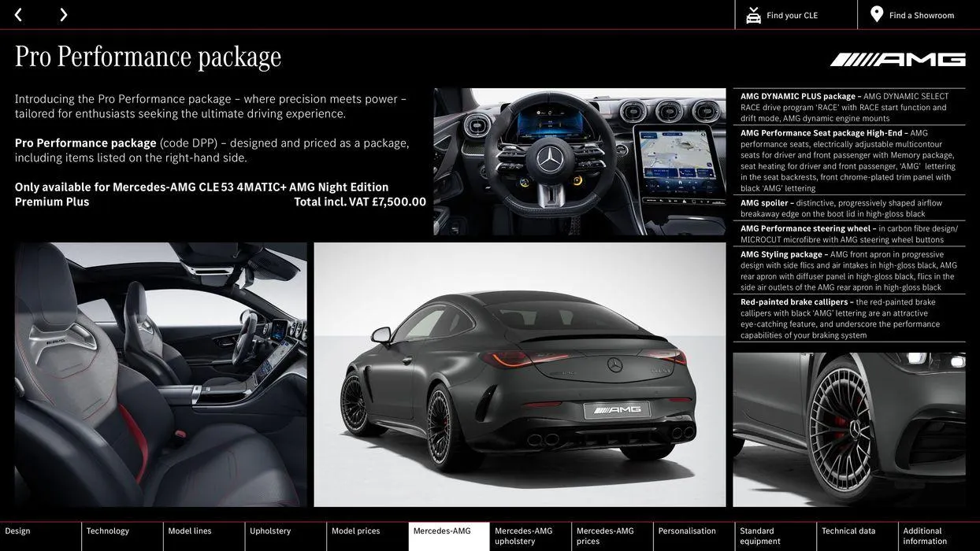Click the car icon beside Find your CLE
Viewport: 980px width, 551px height.
[x=753, y=15]
